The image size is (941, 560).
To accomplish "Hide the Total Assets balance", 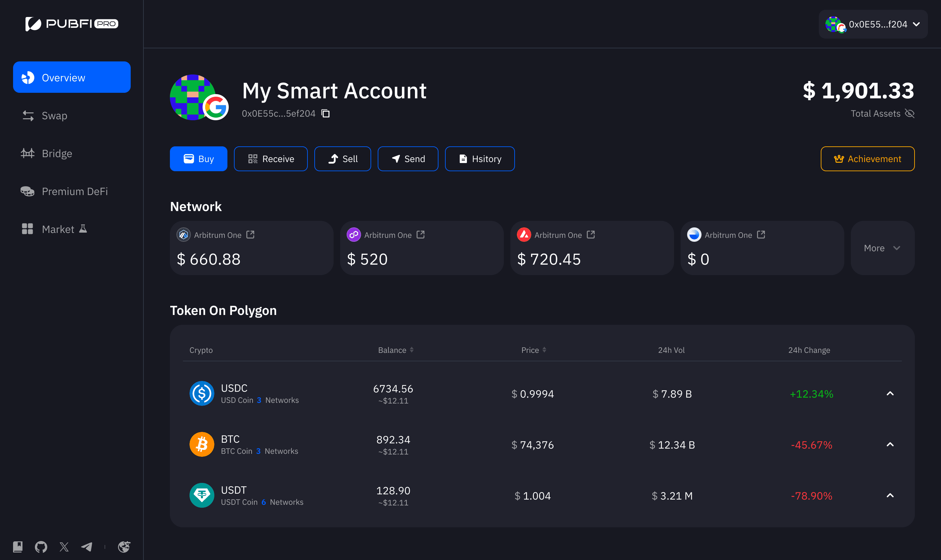I will pos(910,114).
